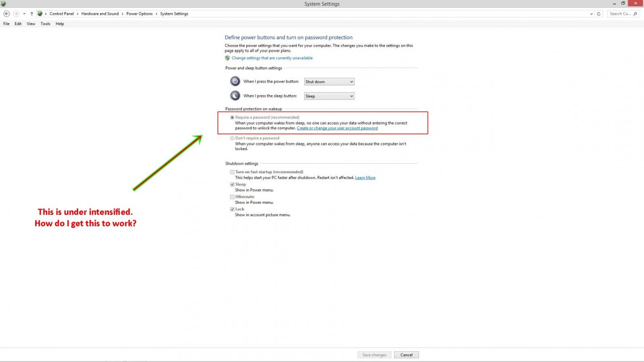The image size is (644, 362).
Task: Click the Forward navigation arrow
Action: point(16,14)
